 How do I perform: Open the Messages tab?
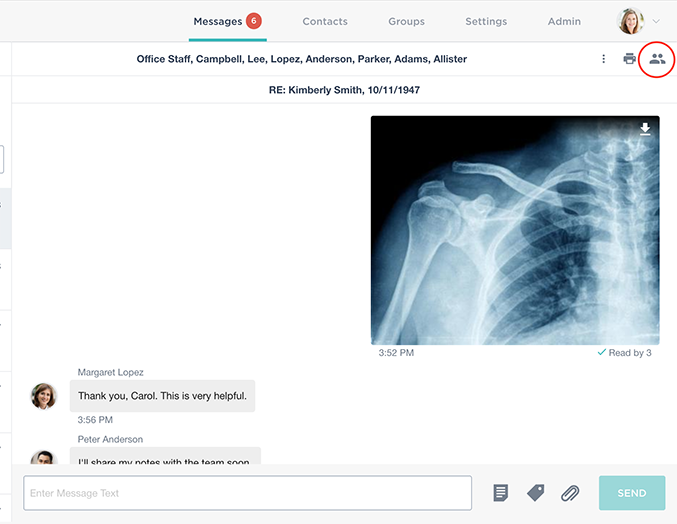218,22
